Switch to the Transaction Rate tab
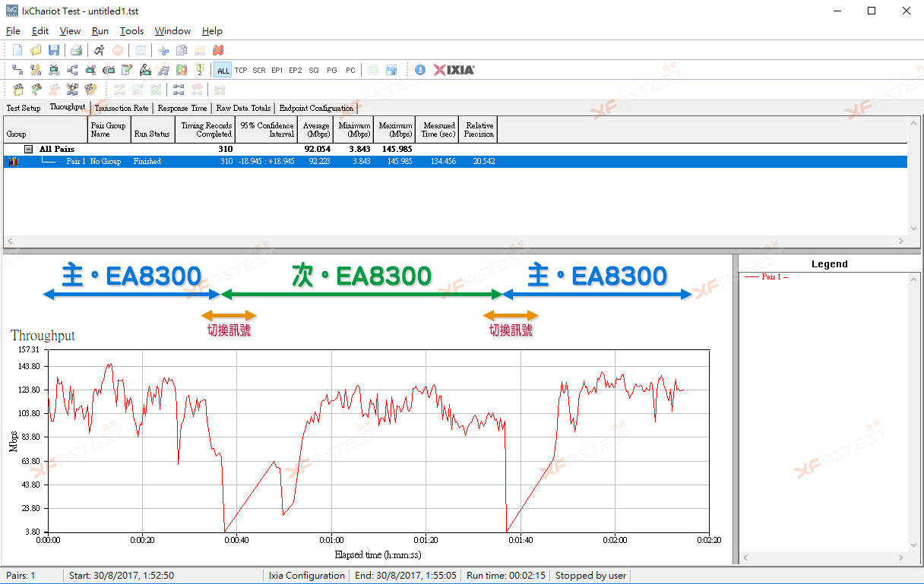 (x=122, y=108)
